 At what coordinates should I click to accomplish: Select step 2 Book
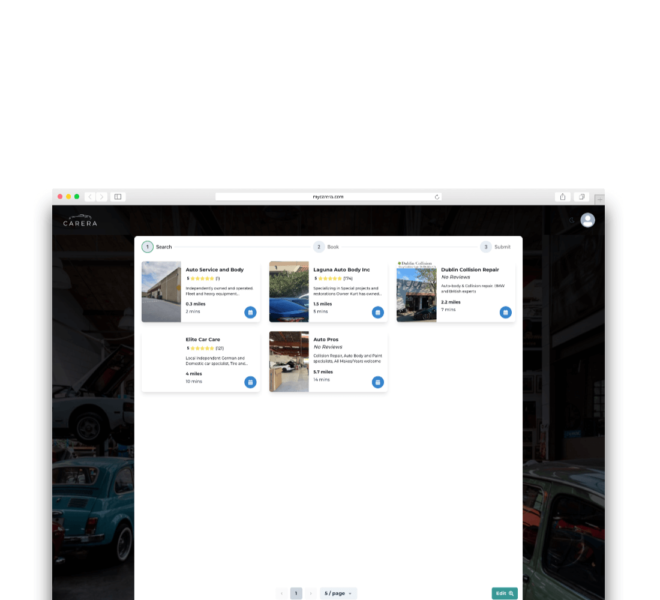click(326, 247)
